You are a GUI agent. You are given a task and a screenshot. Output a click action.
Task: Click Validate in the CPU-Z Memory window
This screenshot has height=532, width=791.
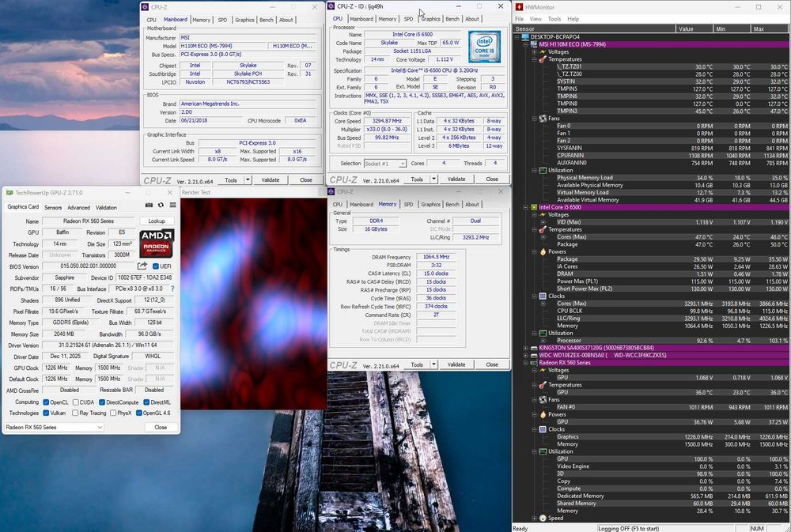click(456, 364)
